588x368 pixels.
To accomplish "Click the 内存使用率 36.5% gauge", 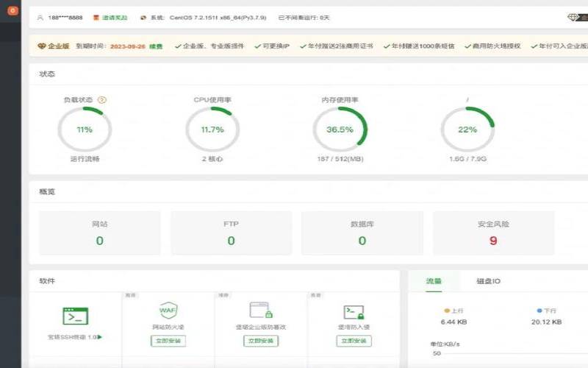I will coord(340,130).
